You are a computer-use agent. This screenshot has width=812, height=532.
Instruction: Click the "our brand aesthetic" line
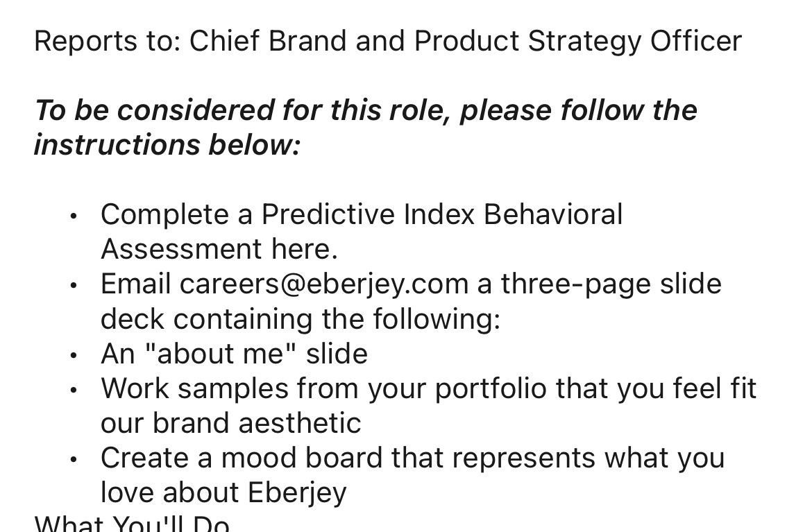tap(230, 423)
